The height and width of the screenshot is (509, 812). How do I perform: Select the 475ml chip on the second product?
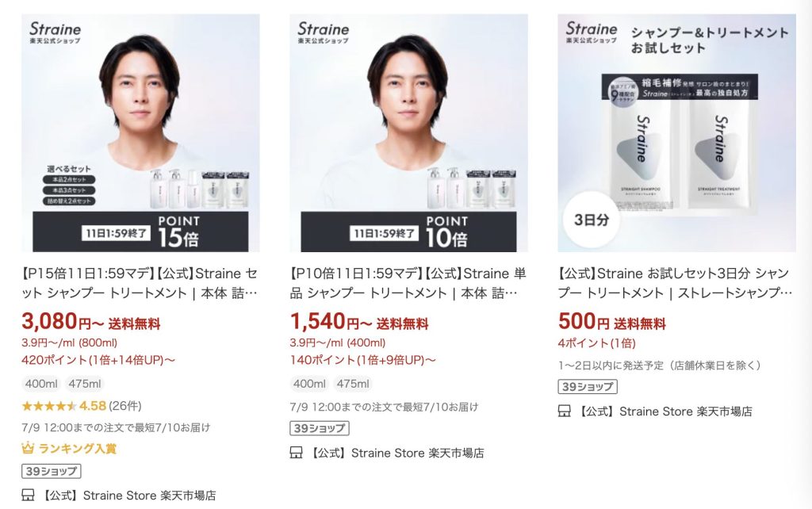point(353,385)
